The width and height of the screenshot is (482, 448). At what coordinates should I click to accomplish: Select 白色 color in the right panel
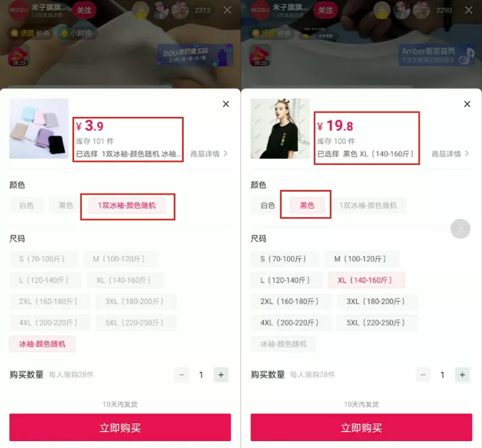click(267, 205)
